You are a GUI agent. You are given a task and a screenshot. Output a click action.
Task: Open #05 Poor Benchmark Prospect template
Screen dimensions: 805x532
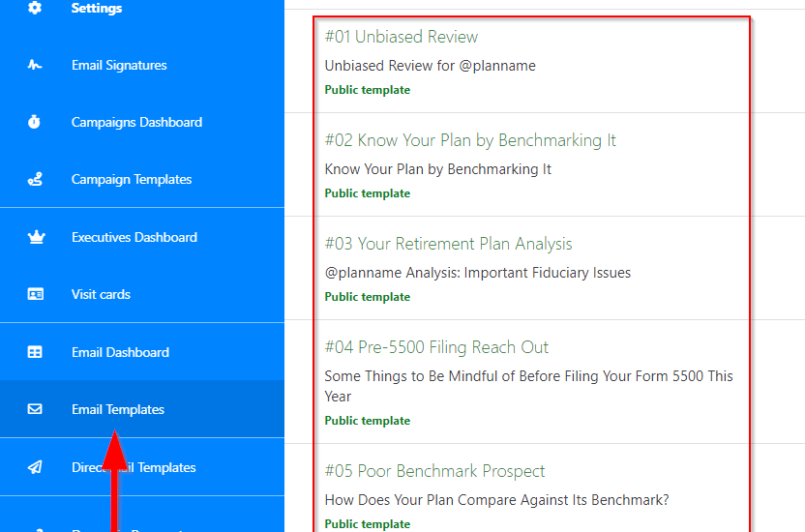(x=434, y=471)
